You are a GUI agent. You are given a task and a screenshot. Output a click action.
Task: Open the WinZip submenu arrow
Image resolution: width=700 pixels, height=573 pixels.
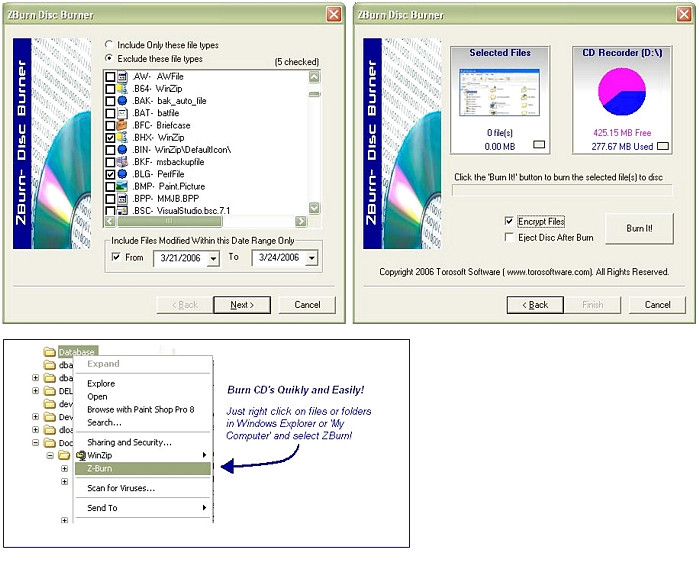(x=204, y=455)
